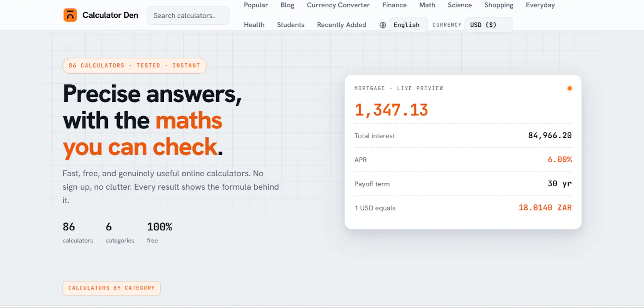Screen dimensions: 644x308
Task: Click the Mortgage Live Preview heading
Action: [x=399, y=89]
